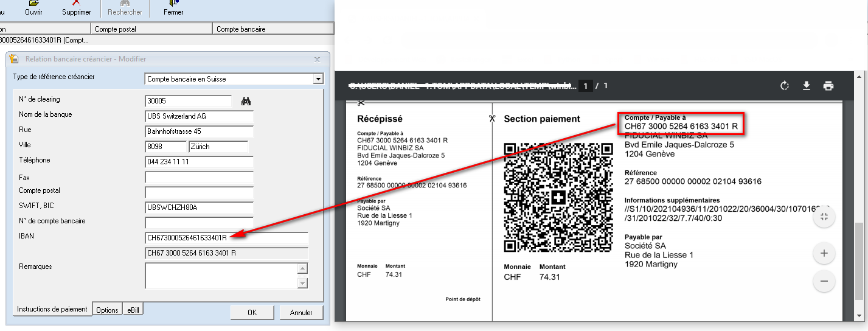868x331 pixels.
Task: Fit PDF page to window
Action: (824, 217)
